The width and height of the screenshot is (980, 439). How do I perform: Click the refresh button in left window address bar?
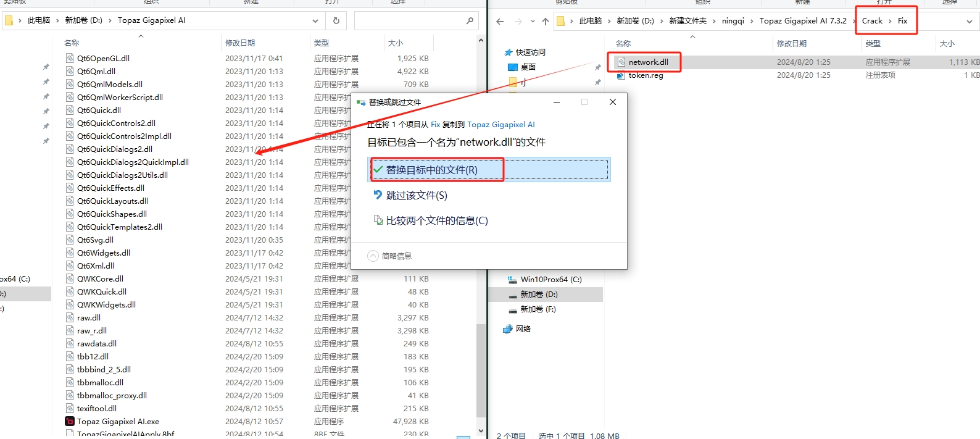(336, 20)
